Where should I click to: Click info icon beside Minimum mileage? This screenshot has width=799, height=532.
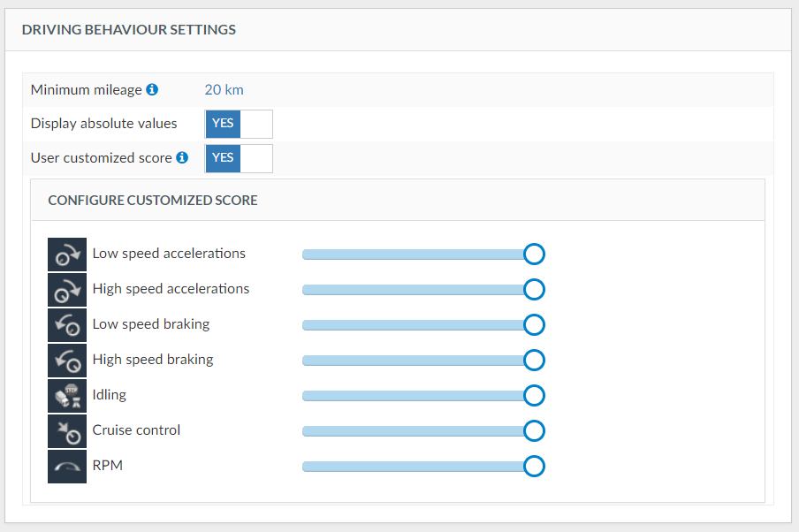pyautogui.click(x=152, y=89)
